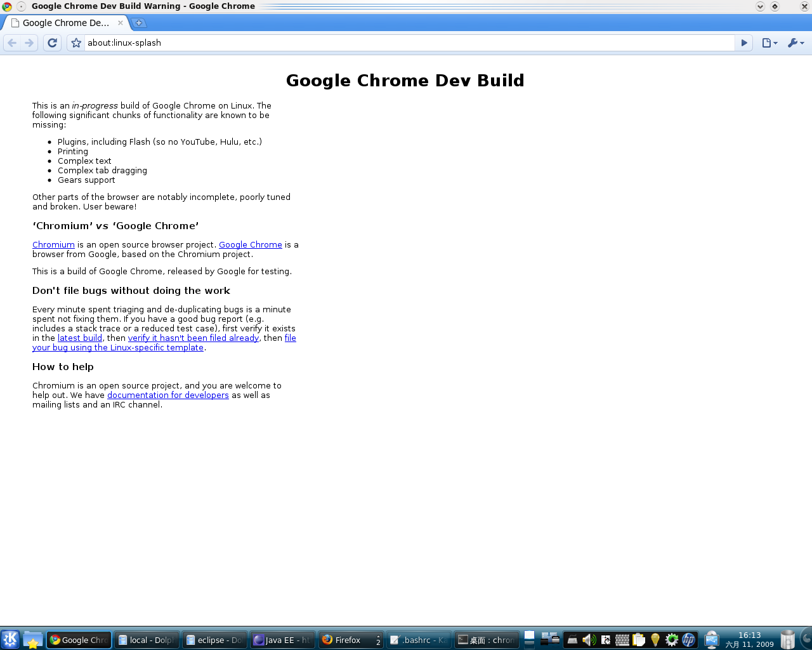Click the USB network monitor panel icon

coord(711,640)
